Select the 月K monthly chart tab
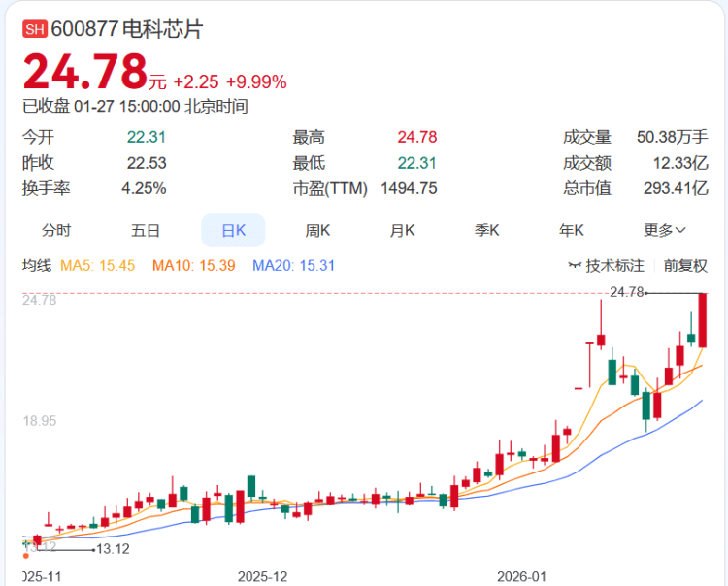 pyautogui.click(x=403, y=230)
